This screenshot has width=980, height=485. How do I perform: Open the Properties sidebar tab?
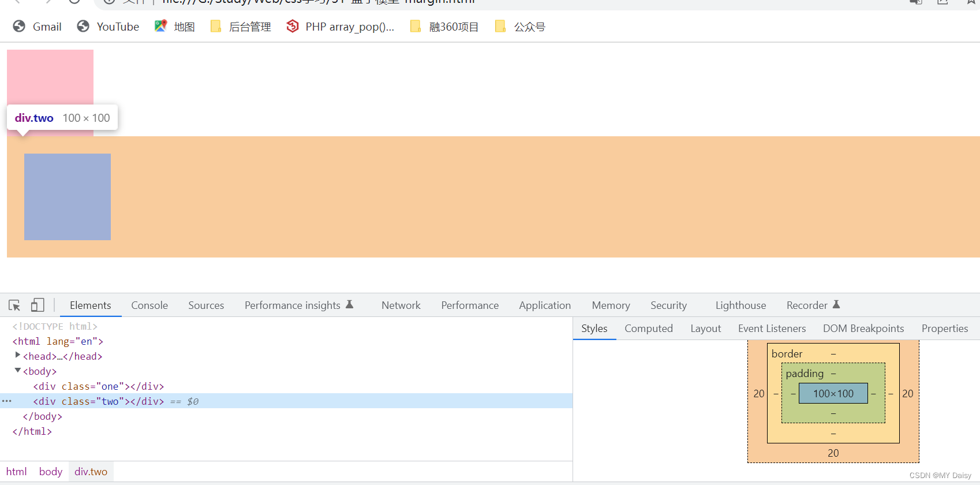pyautogui.click(x=945, y=329)
